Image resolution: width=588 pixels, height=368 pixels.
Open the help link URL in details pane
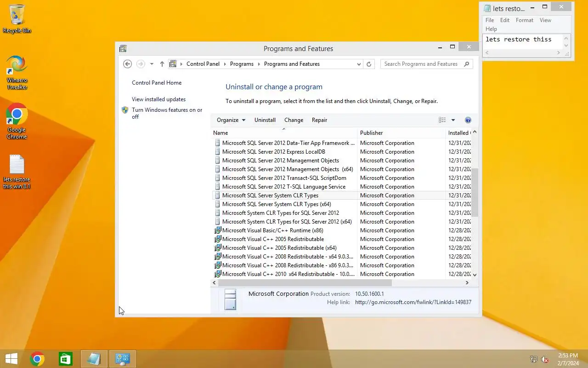coord(413,302)
